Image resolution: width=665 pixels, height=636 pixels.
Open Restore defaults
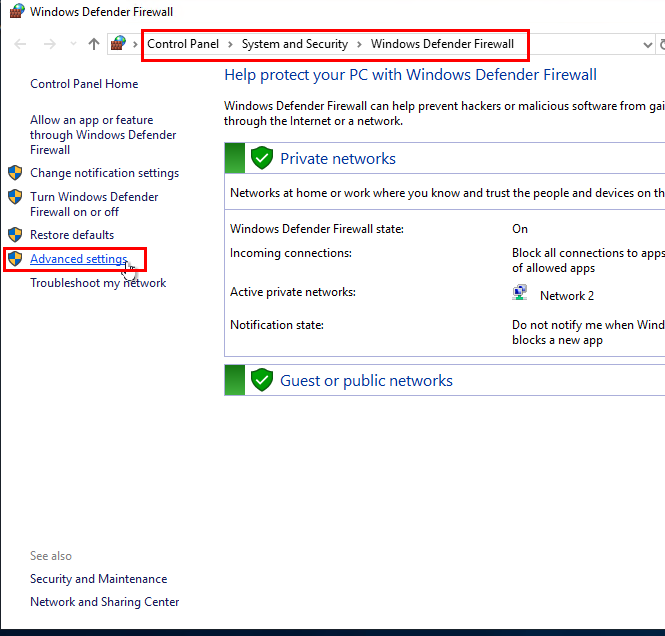click(72, 235)
